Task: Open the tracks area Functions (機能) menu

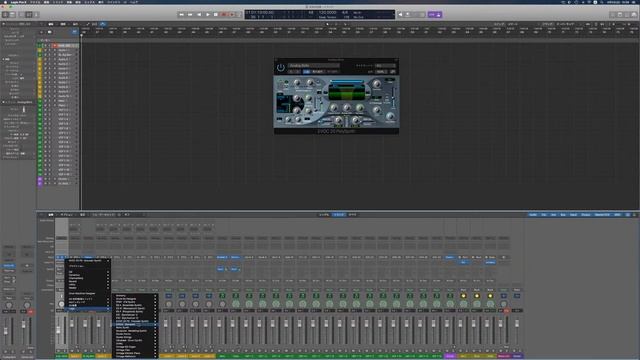Action: pos(63,24)
